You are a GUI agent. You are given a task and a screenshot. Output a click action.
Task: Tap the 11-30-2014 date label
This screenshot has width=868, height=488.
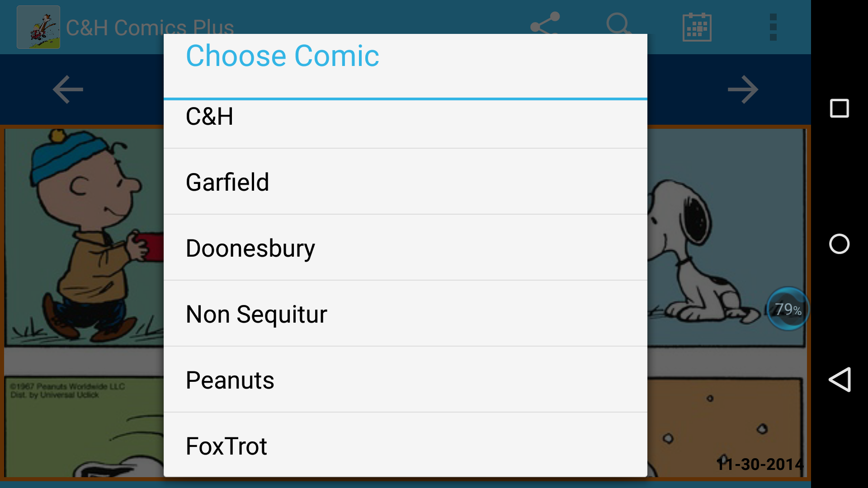(760, 464)
